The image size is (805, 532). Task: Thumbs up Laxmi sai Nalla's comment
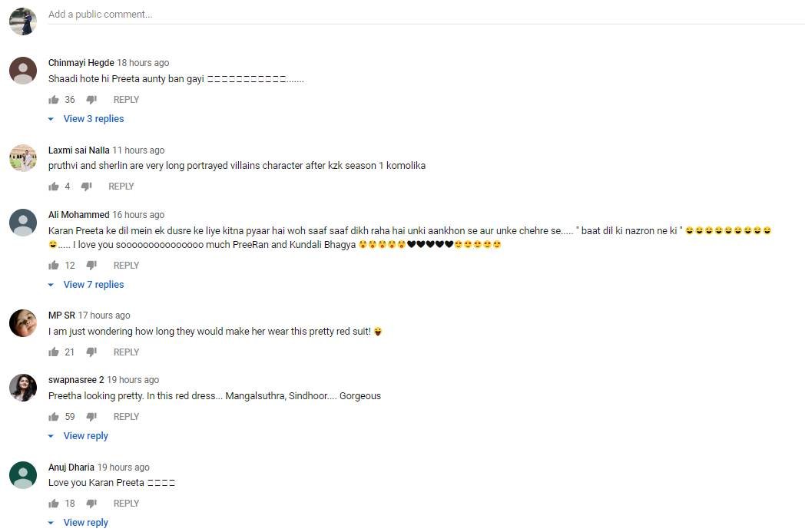(54, 187)
